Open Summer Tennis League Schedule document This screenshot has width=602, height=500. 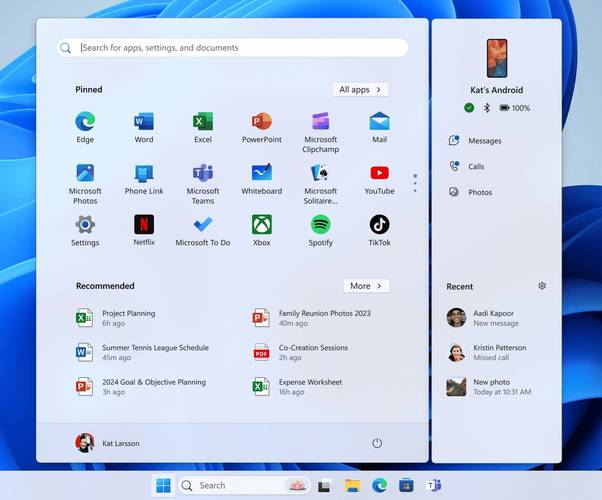point(142,352)
